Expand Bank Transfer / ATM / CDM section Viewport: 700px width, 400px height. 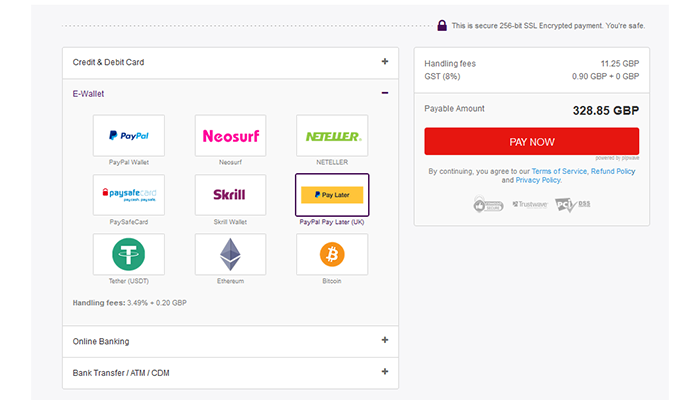click(x=385, y=372)
